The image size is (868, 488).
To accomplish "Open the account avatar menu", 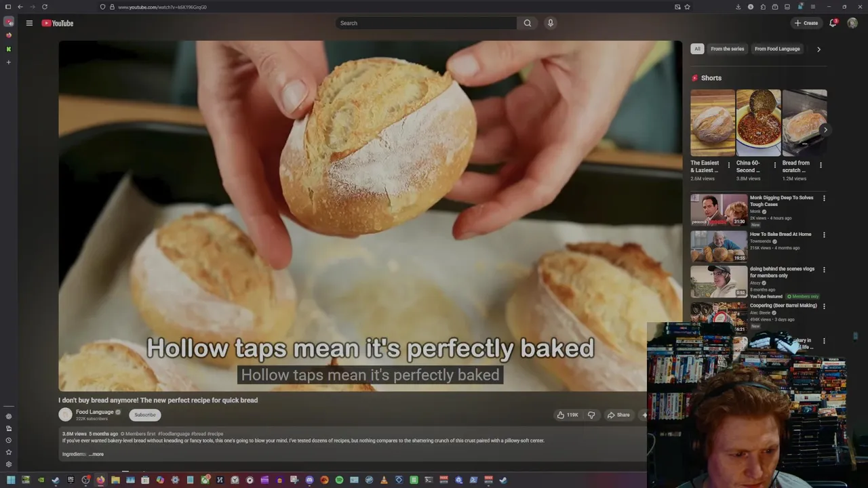I will click(x=852, y=23).
